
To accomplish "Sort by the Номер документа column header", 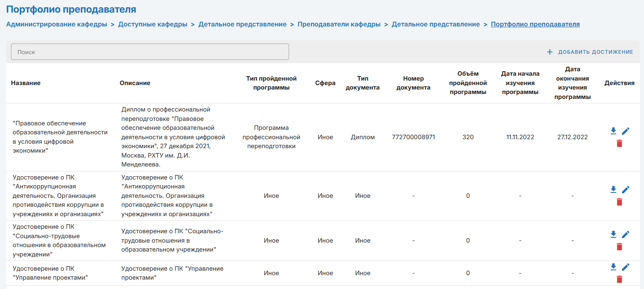I will pos(413,83).
